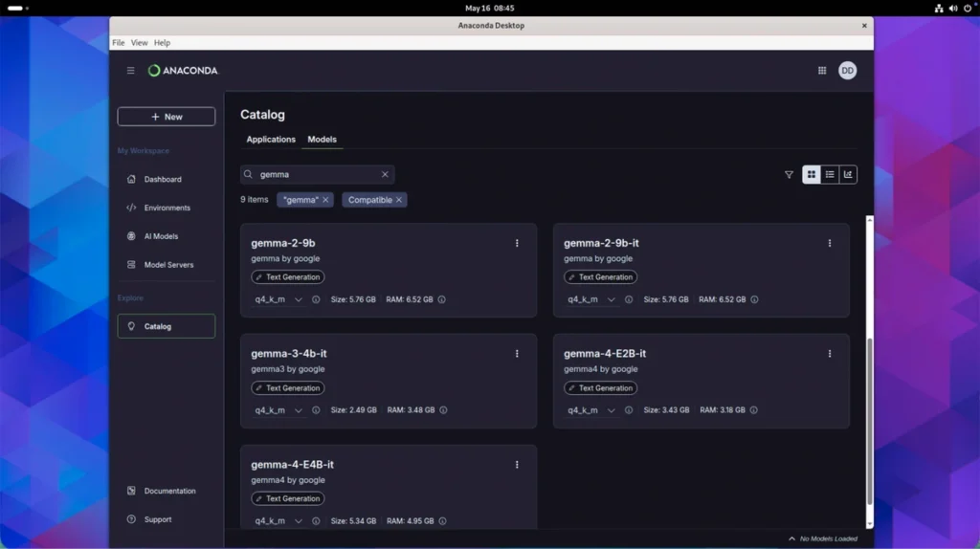
Task: Click Text Generation tag on gemma-2-9b
Action: pyautogui.click(x=288, y=277)
